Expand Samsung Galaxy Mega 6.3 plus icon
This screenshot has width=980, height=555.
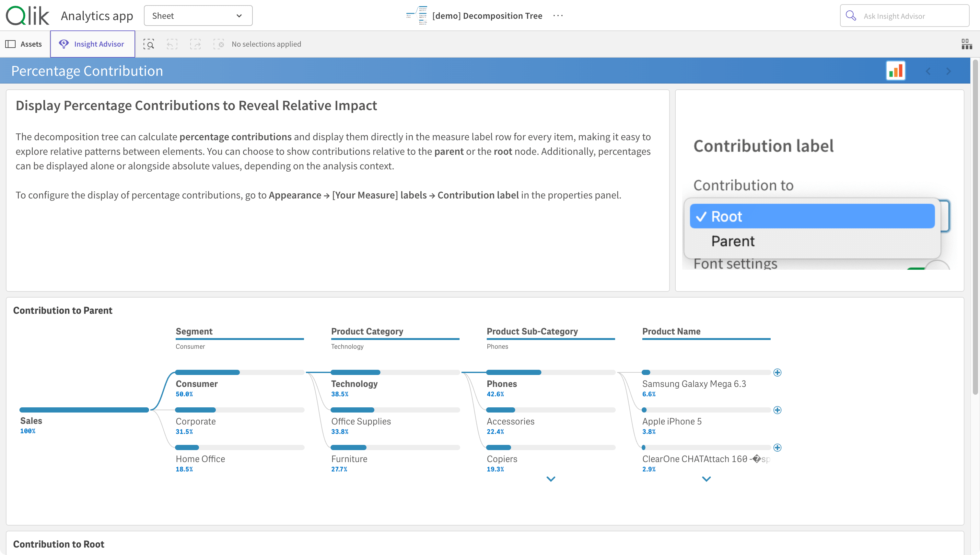777,372
